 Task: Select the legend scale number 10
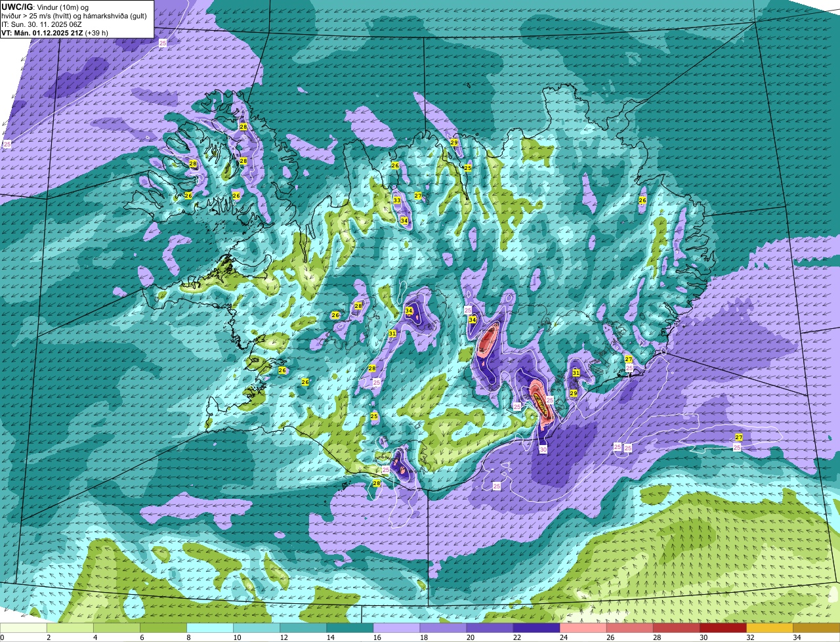pos(237,637)
